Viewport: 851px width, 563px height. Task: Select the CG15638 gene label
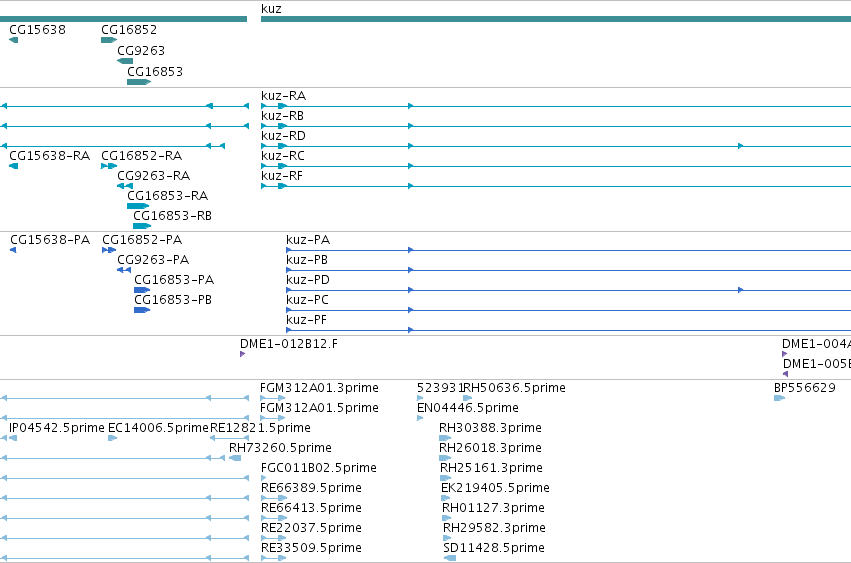pos(37,29)
